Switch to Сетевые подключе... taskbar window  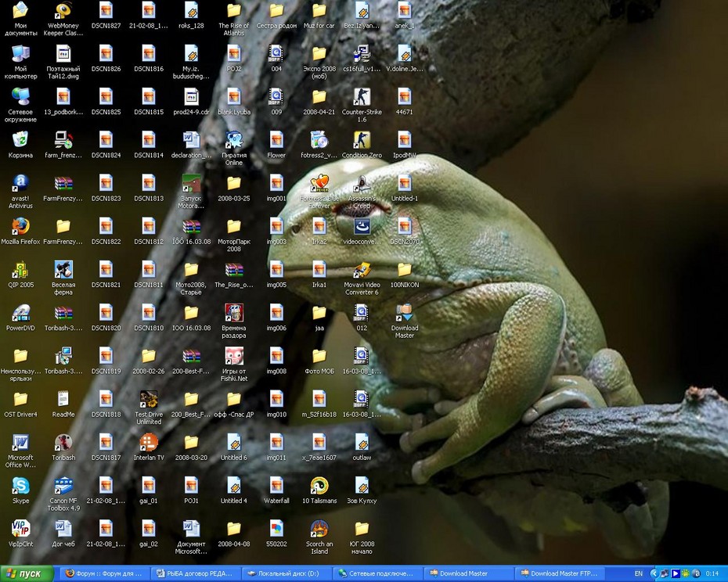coord(377,573)
